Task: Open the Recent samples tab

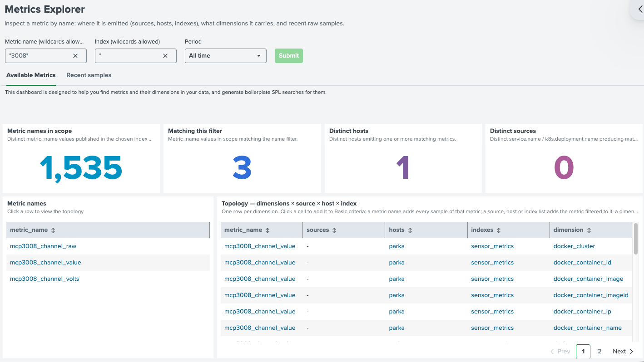Action: pos(89,75)
